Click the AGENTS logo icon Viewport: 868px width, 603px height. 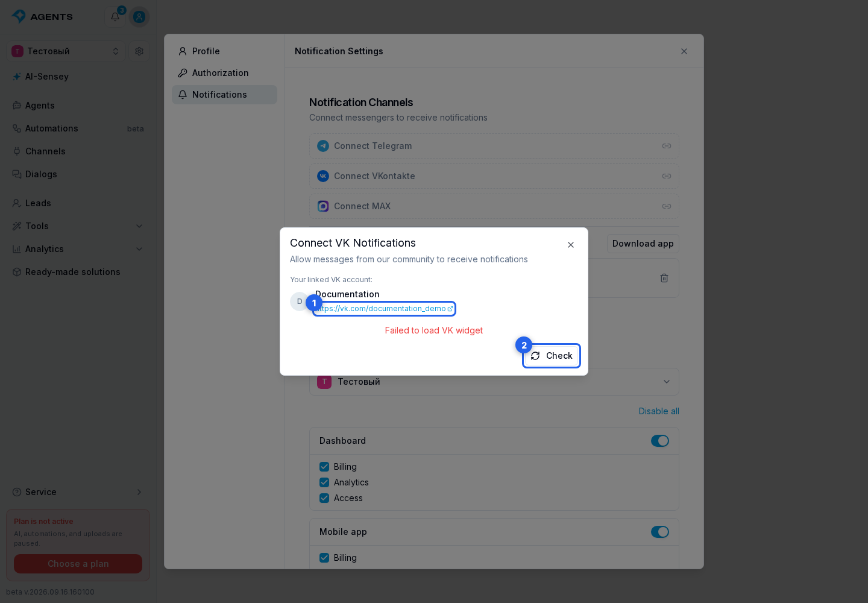(x=19, y=16)
